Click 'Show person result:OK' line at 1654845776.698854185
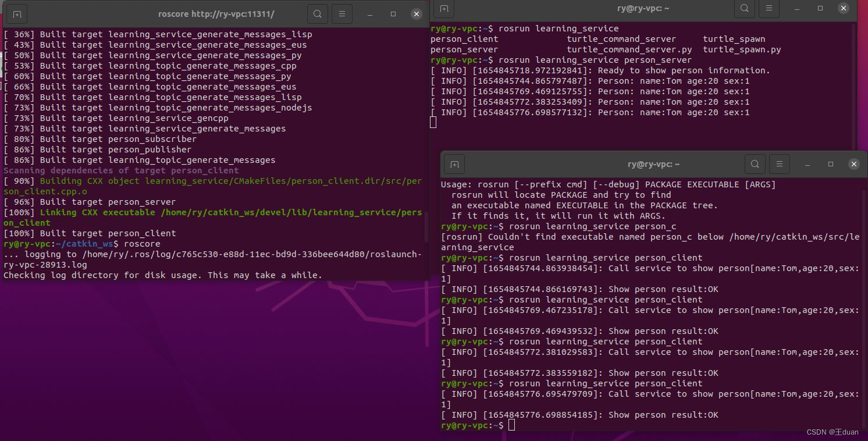868x441 pixels. click(x=579, y=415)
